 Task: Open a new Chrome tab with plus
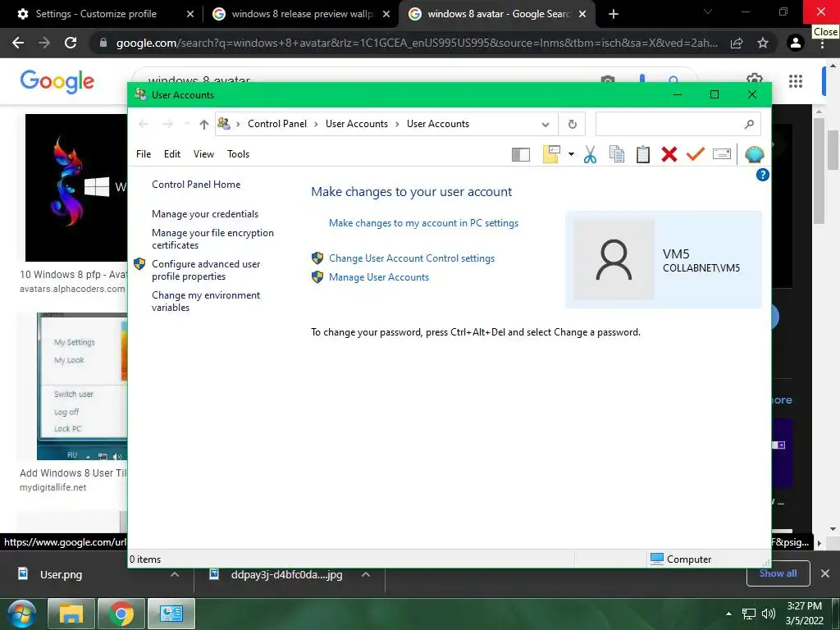[614, 14]
